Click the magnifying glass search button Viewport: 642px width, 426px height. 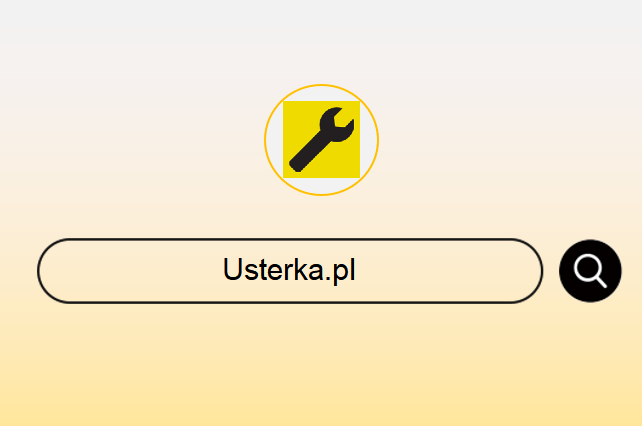590,271
